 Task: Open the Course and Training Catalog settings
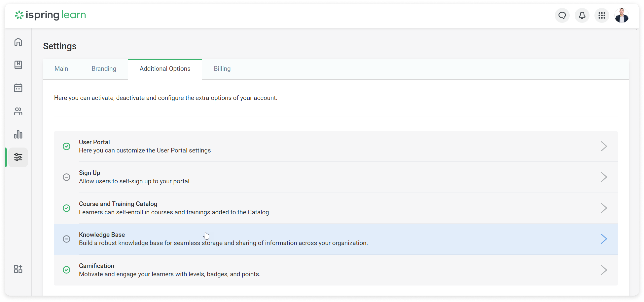[x=604, y=208]
